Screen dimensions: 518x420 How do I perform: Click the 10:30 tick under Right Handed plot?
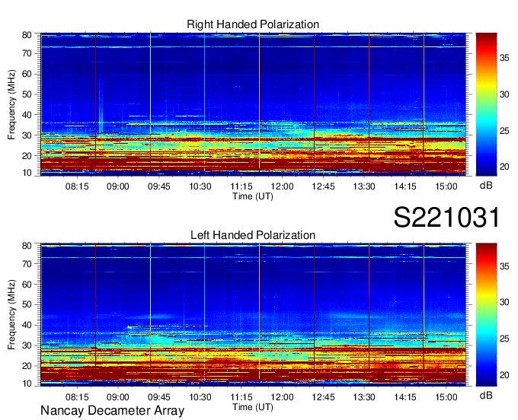200,186
